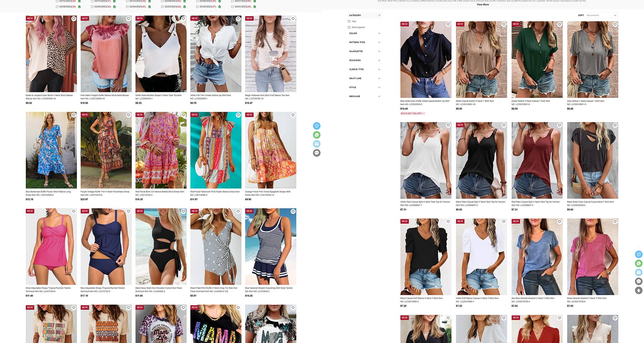Favorite the White Solid Knotted Straps tank top
The height and width of the screenshot is (343, 644).
pos(183,19)
